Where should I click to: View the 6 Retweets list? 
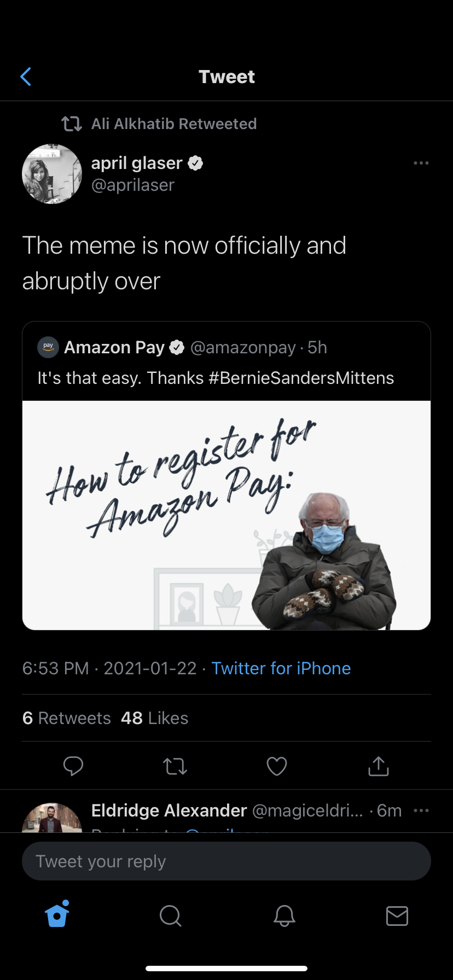pyautogui.click(x=67, y=718)
